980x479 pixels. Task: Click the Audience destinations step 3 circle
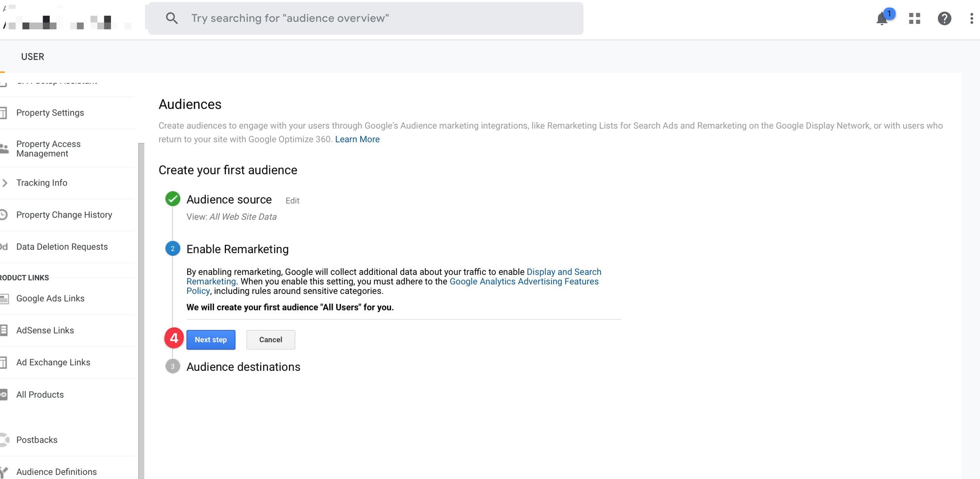click(172, 366)
